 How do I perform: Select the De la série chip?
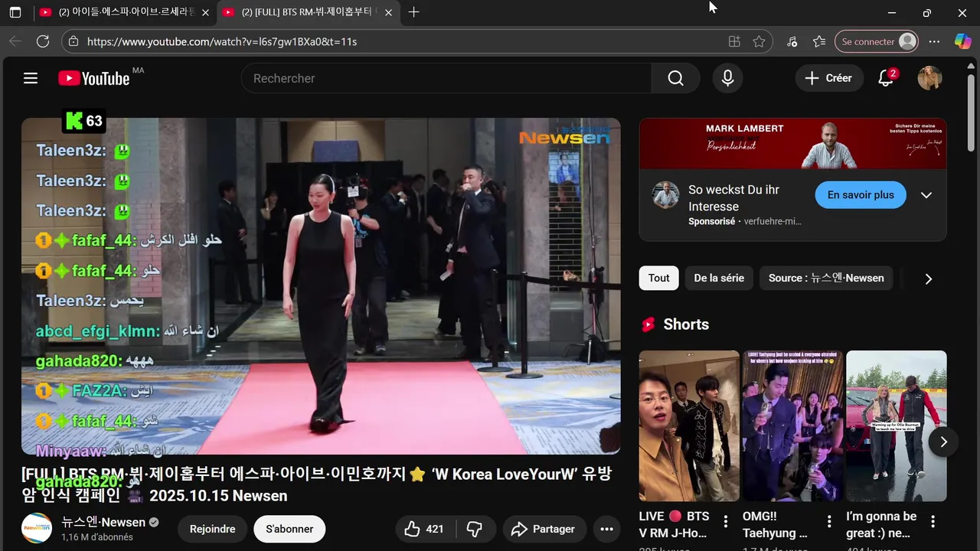719,278
